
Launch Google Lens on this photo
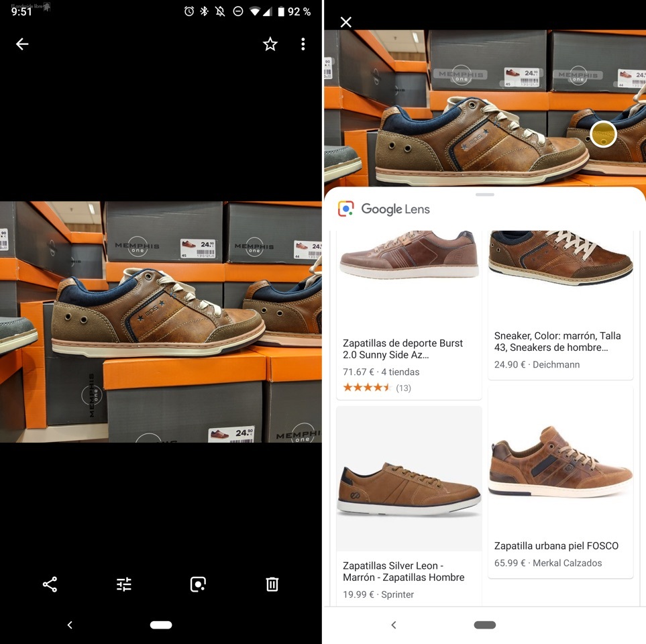pyautogui.click(x=198, y=584)
